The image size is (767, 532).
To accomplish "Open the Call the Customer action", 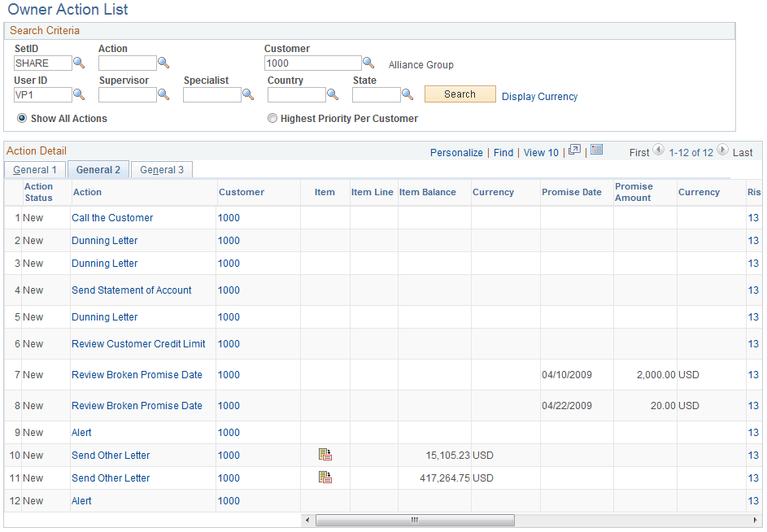I will (x=111, y=217).
